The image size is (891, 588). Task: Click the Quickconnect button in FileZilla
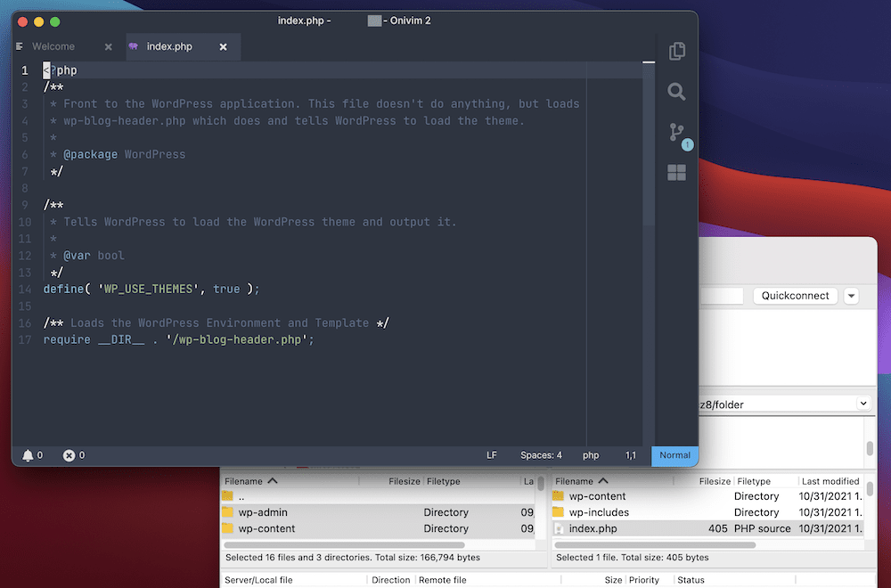(795, 296)
